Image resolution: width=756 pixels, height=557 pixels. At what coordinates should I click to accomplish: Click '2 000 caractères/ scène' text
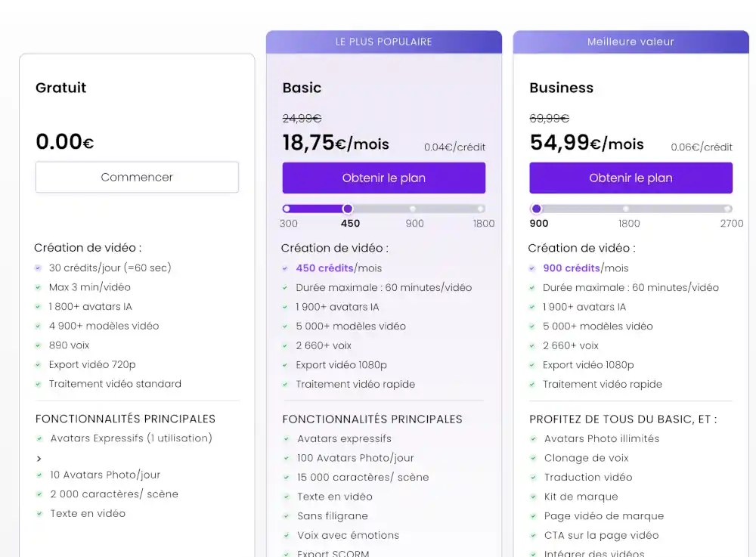pos(114,494)
